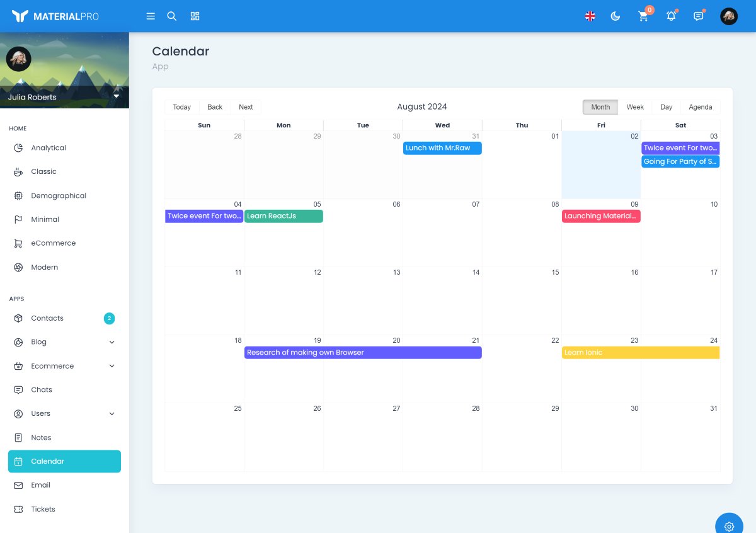Open the hamburger menu icon

(151, 16)
